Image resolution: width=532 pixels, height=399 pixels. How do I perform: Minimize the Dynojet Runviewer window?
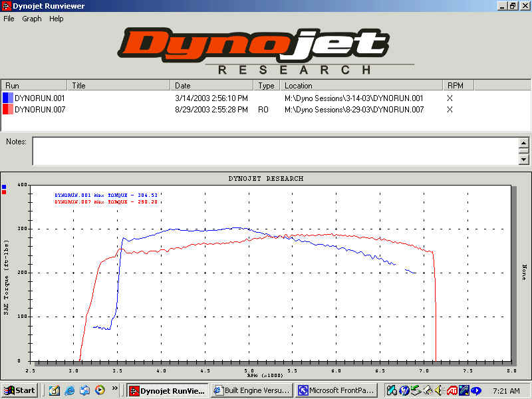502,6
